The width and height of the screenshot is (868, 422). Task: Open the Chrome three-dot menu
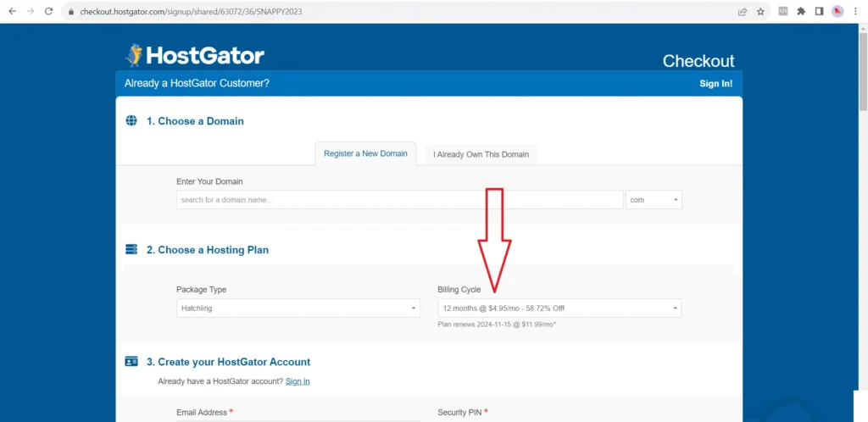(x=856, y=11)
